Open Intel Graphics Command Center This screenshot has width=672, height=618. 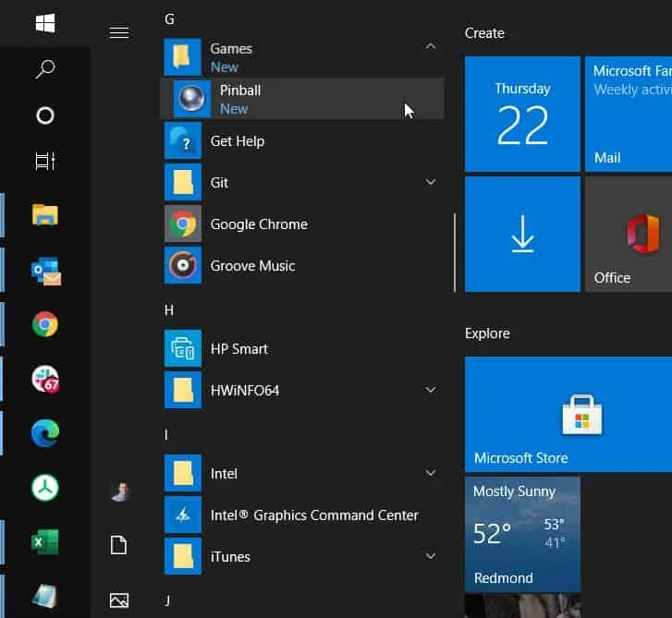[x=302, y=515]
